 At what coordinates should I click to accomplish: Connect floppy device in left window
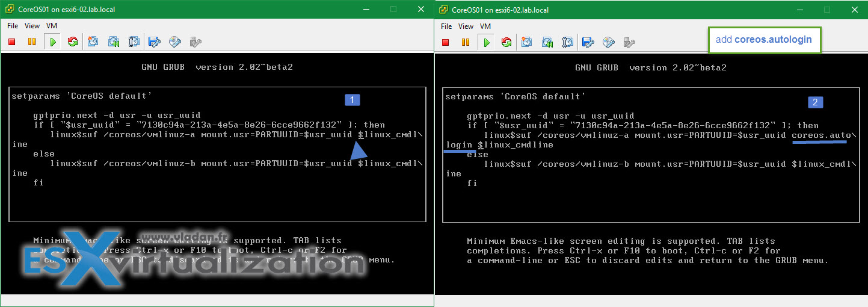click(x=155, y=42)
